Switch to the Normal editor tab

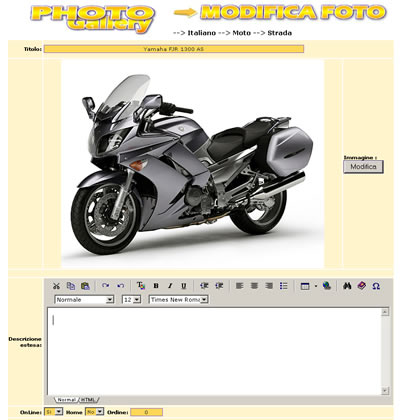click(x=66, y=399)
